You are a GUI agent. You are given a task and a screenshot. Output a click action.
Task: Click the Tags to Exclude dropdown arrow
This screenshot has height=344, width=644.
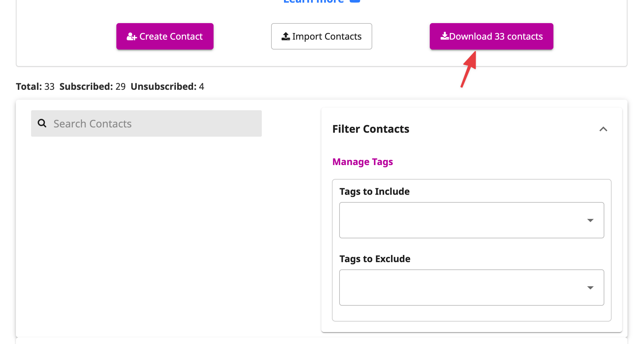590,288
